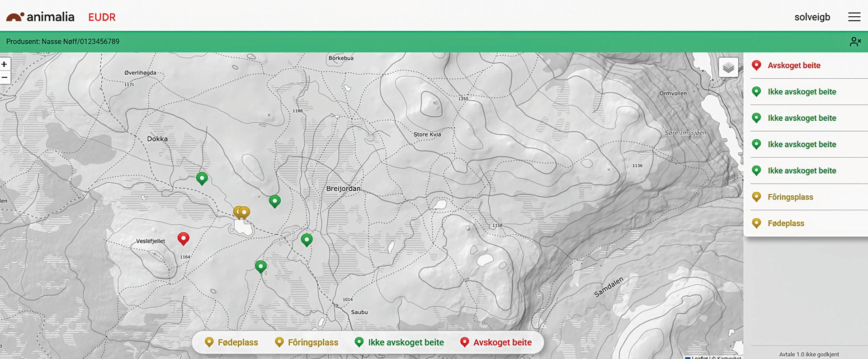
Task: Click the EUDR header link
Action: (102, 17)
